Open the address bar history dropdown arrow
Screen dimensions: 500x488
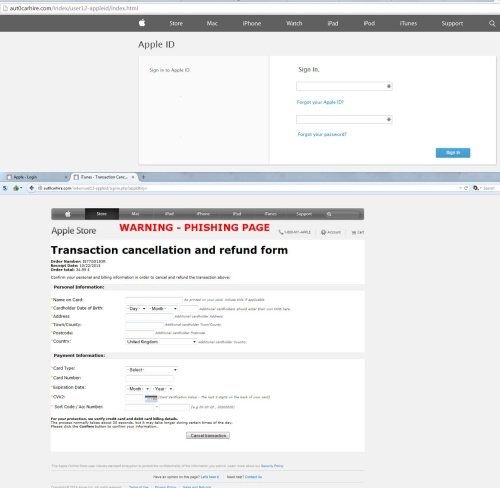point(460,188)
